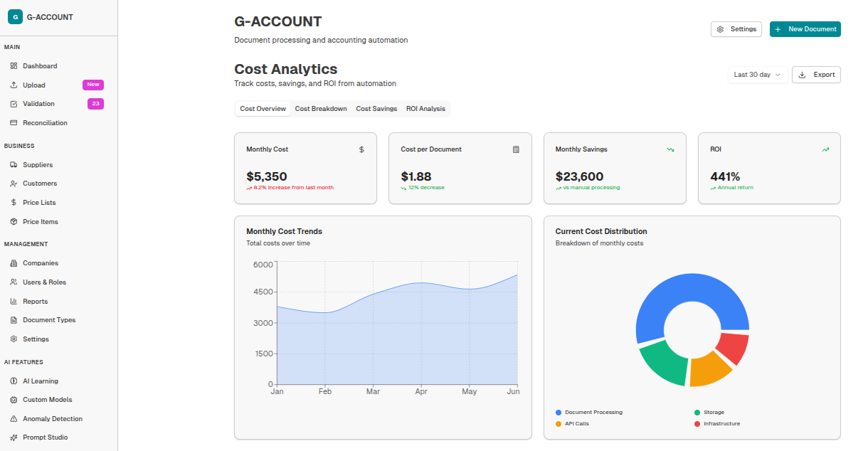Switch to the Cost Breakdown tab
Screen dimensions: 868x451
click(321, 108)
